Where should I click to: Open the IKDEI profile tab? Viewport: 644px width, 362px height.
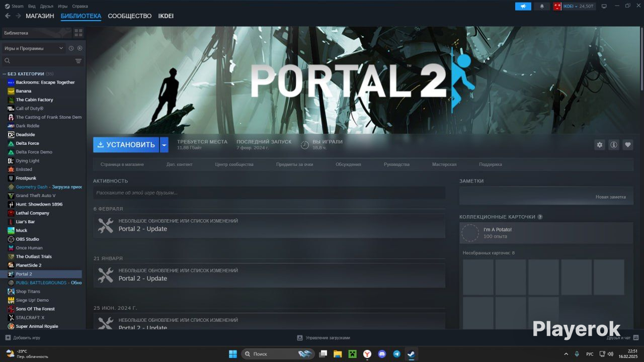pos(166,16)
